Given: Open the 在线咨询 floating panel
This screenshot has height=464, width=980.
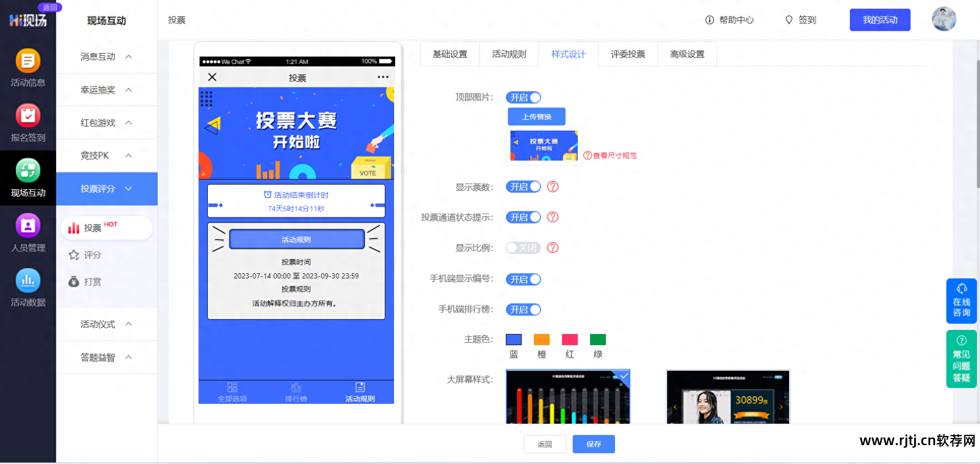Looking at the screenshot, I should pyautogui.click(x=961, y=301).
